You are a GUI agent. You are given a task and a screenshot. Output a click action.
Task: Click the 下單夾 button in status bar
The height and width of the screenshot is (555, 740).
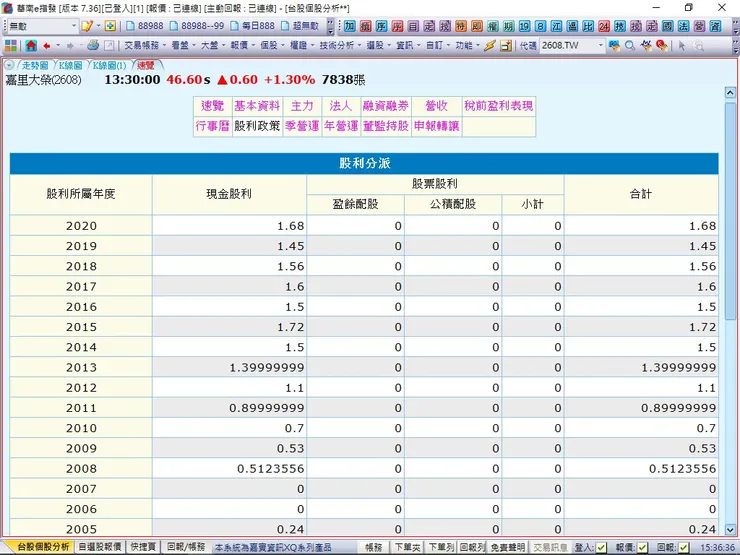click(x=407, y=547)
